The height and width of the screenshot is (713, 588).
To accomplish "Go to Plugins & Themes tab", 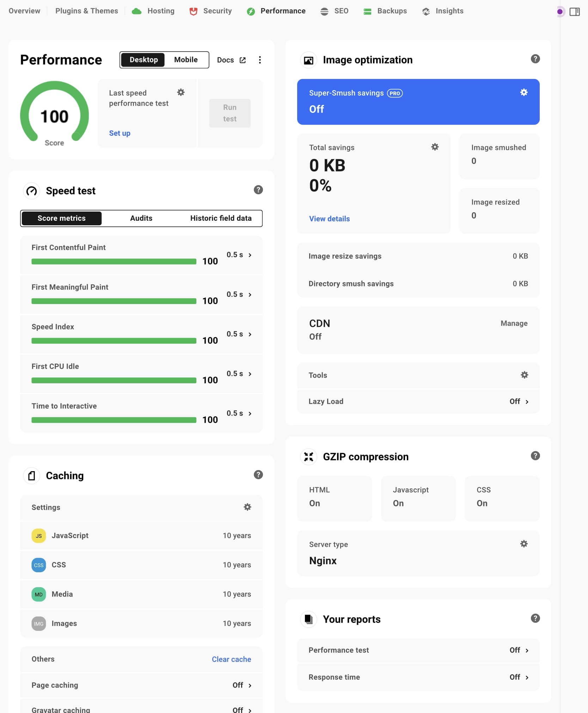I will 86,11.
